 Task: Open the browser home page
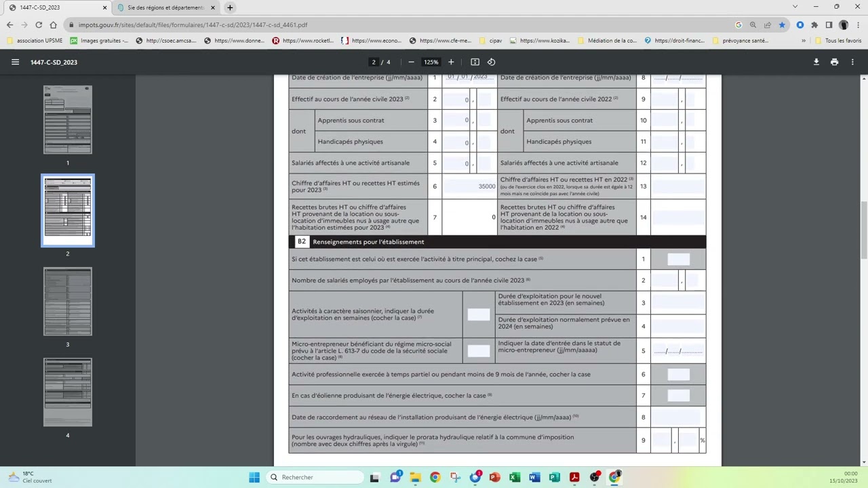53,24
